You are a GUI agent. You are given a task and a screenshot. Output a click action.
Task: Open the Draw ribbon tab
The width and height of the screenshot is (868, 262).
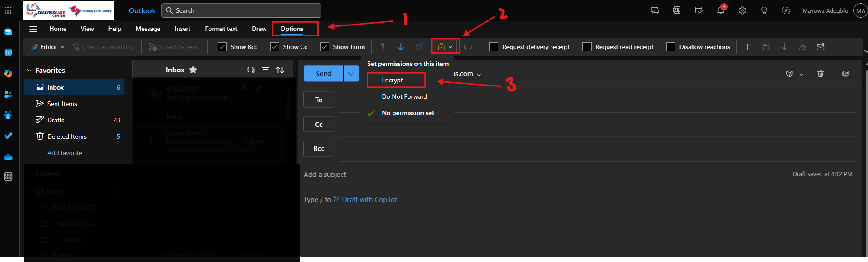(x=259, y=29)
